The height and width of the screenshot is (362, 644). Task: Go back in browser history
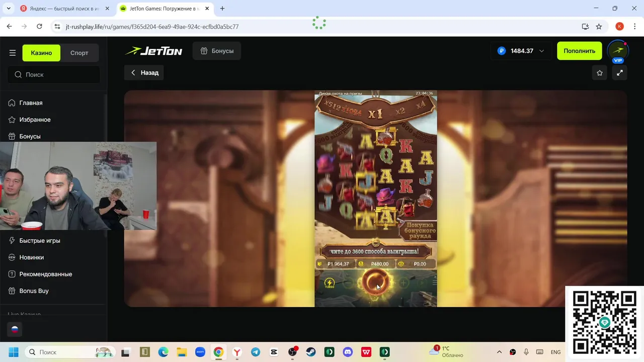(x=10, y=26)
